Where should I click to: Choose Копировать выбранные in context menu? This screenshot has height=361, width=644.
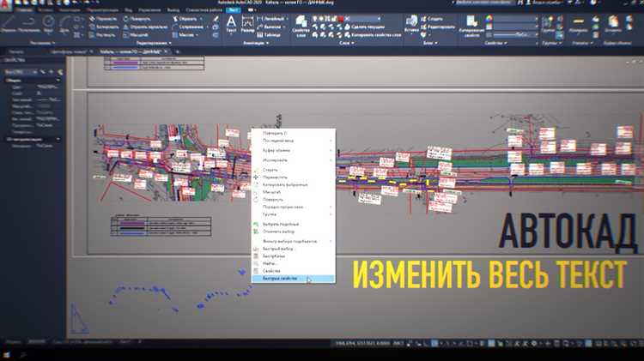pos(294,185)
